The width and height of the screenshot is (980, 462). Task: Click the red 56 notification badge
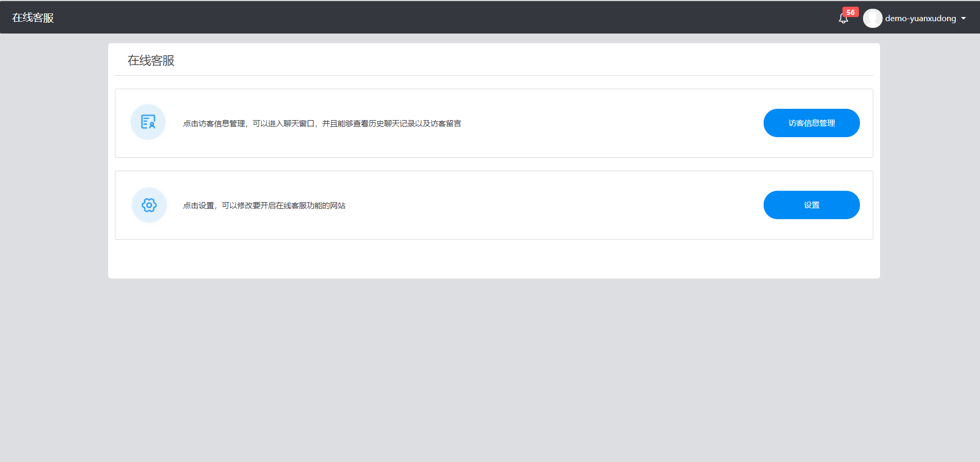pos(850,12)
